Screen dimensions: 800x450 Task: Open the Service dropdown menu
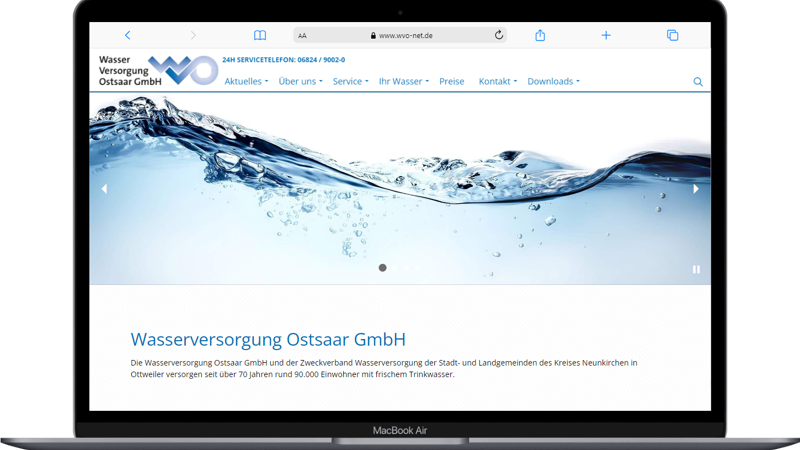point(350,81)
